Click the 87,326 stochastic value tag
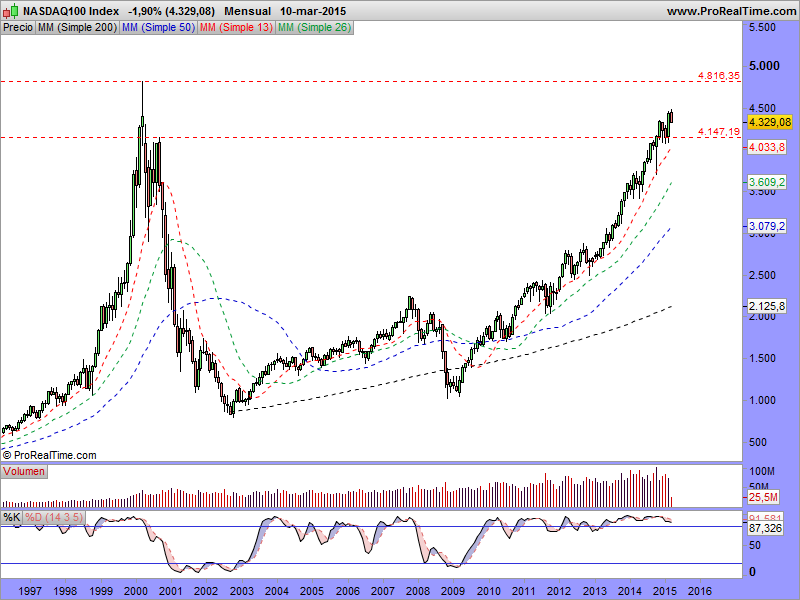 coord(765,528)
